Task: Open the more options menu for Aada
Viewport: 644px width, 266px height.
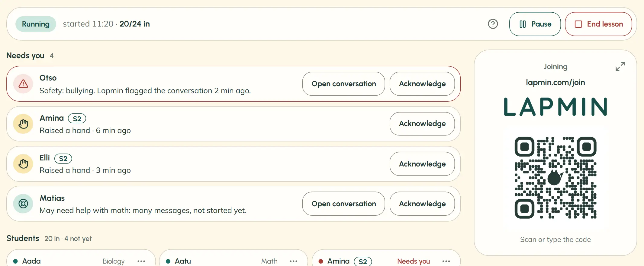Action: click(x=141, y=261)
